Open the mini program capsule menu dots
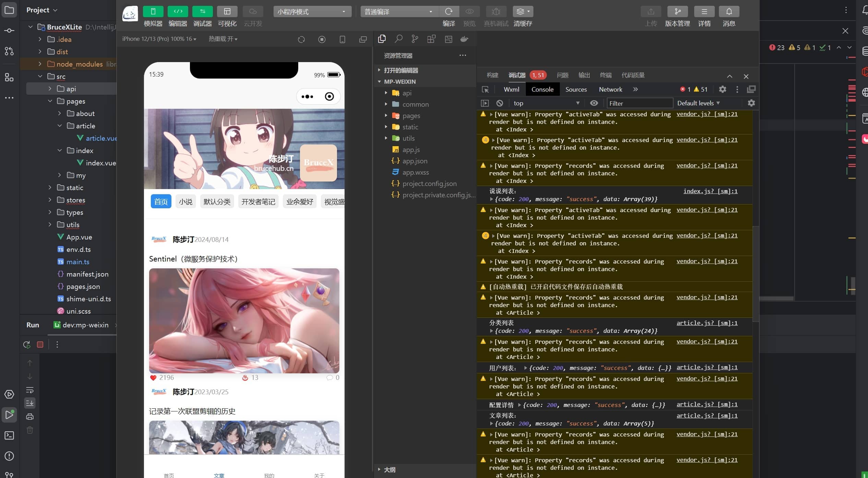Viewport: 868px width, 478px height. coord(307,97)
